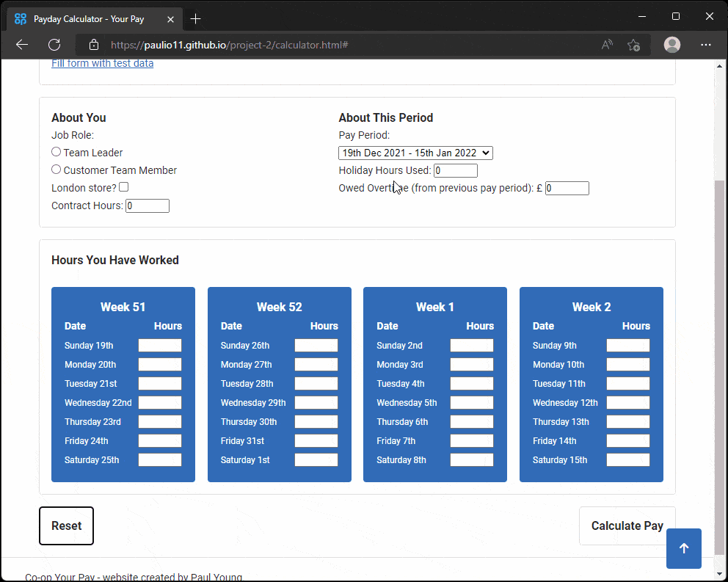Viewport: 728px width, 582px height.
Task: Choose Customer Team Member radio button
Action: [57, 170]
